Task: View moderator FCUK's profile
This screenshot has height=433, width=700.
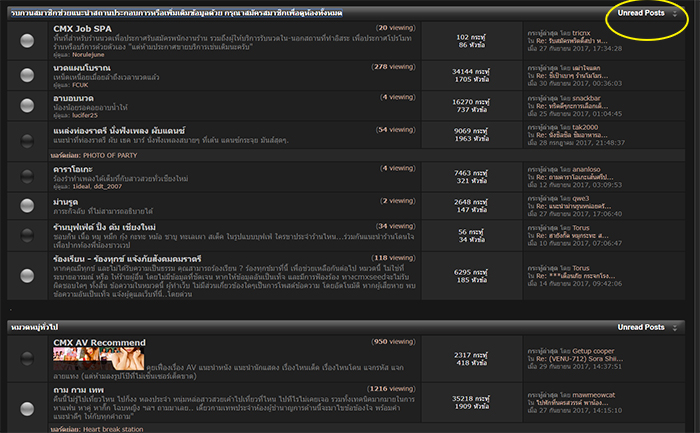Action: [80, 85]
